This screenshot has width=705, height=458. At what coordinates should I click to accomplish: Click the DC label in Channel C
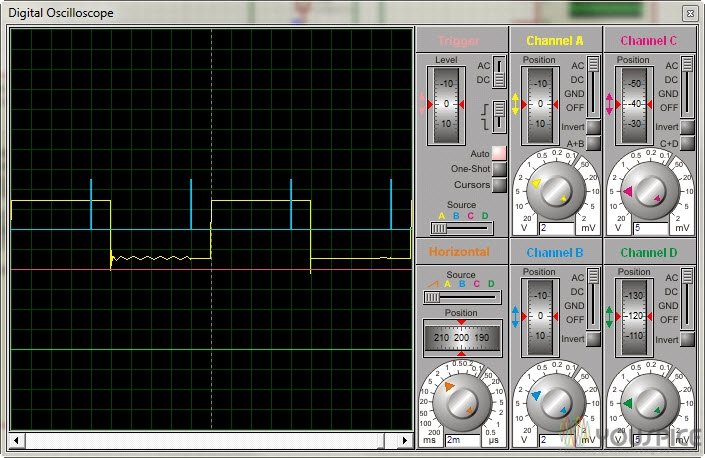(671, 80)
